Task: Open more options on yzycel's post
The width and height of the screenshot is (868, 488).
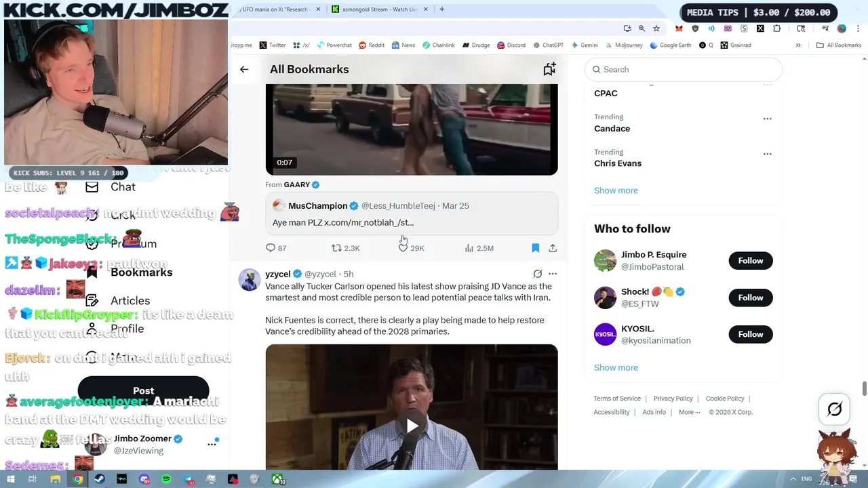Action: pos(553,274)
